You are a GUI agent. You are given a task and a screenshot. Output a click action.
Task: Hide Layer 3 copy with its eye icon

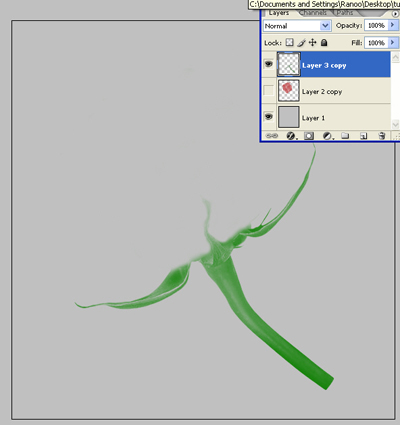[x=269, y=64]
